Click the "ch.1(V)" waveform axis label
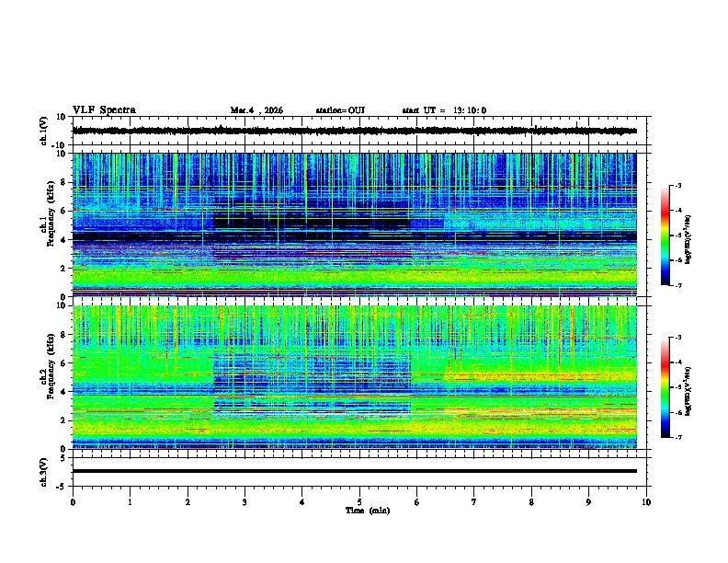This screenshot has width=728, height=563. coord(44,131)
